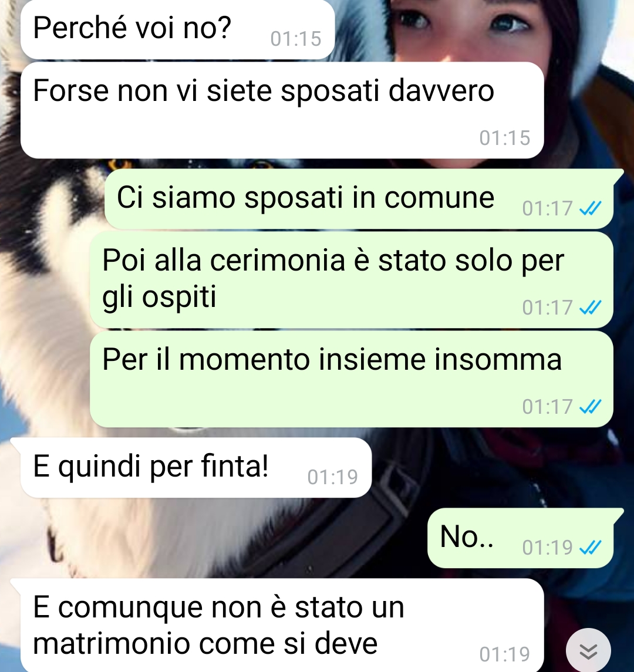The image size is (634, 672).
Task: Tap read receipt checkmarks on 'Ci siamo sposati in comune'
Action: (591, 208)
